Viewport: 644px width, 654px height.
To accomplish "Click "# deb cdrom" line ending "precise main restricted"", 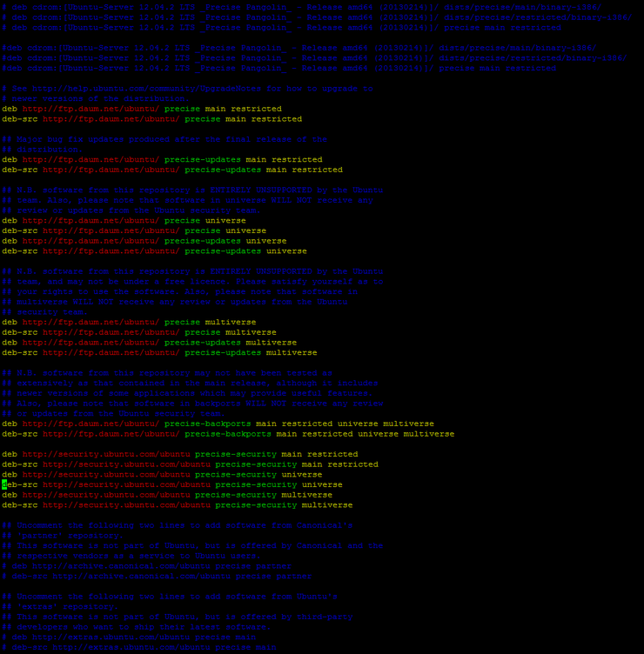I will click(282, 28).
